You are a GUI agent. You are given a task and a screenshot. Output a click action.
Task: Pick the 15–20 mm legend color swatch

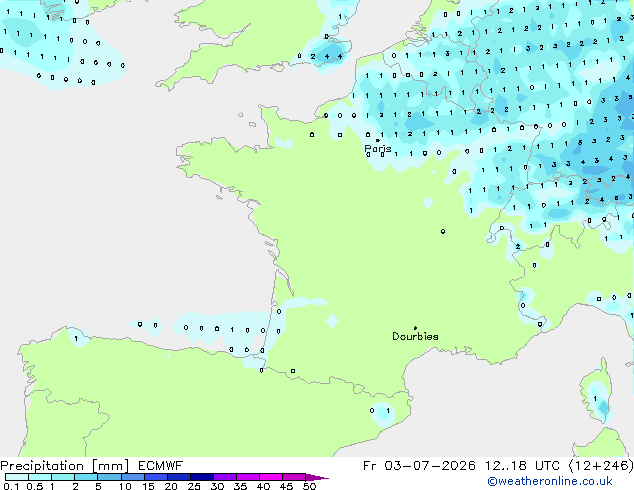pos(156,477)
